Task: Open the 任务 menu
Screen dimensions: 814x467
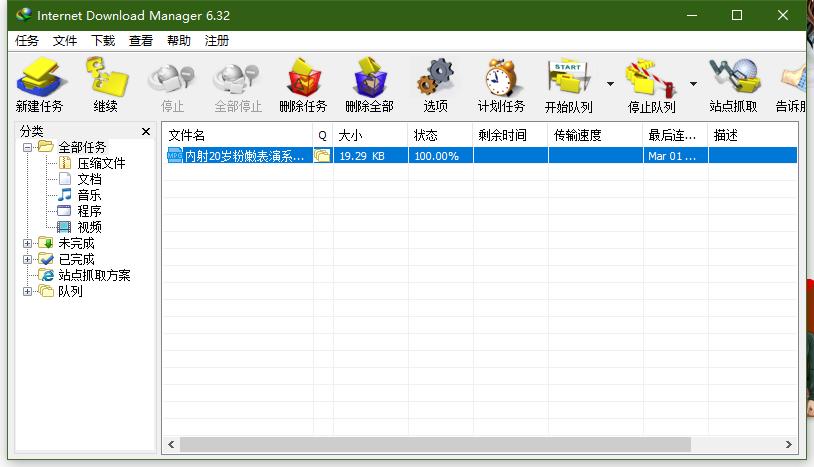Action: [x=27, y=40]
